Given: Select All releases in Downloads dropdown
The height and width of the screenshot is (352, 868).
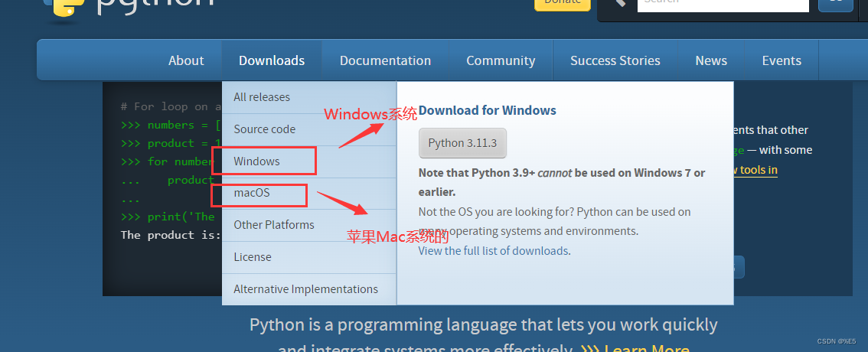Looking at the screenshot, I should [309, 97].
